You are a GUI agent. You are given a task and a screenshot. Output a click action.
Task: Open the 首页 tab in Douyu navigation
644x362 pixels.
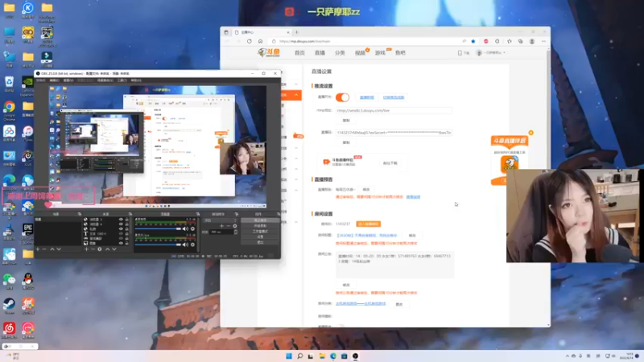(x=299, y=52)
